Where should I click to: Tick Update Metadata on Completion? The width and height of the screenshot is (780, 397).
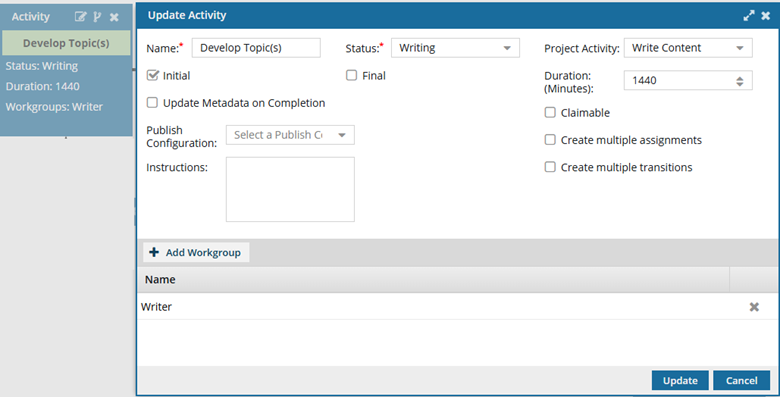(x=152, y=102)
